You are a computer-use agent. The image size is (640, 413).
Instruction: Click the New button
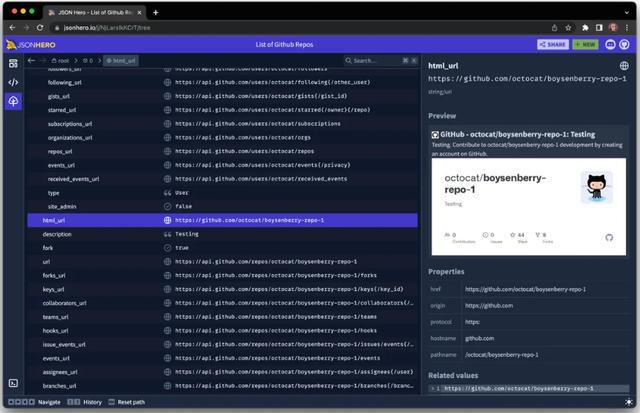point(585,44)
